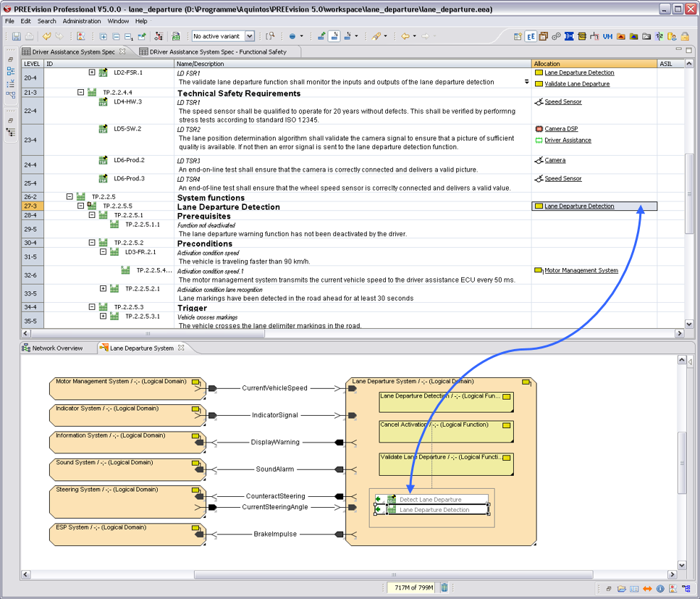Collapse the TP.2.2.5 System functions node
700x599 pixels.
pyautogui.click(x=69, y=196)
